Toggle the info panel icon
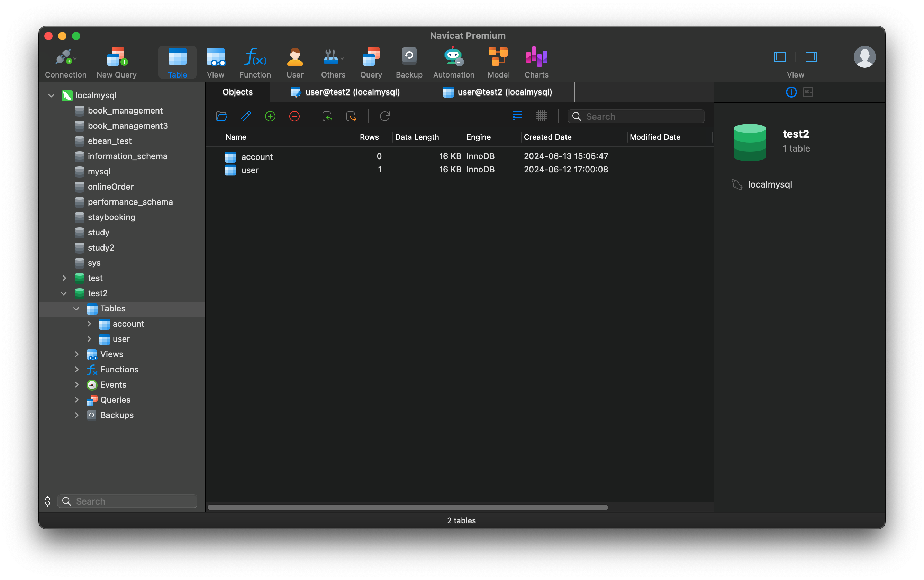This screenshot has width=924, height=580. pos(791,92)
